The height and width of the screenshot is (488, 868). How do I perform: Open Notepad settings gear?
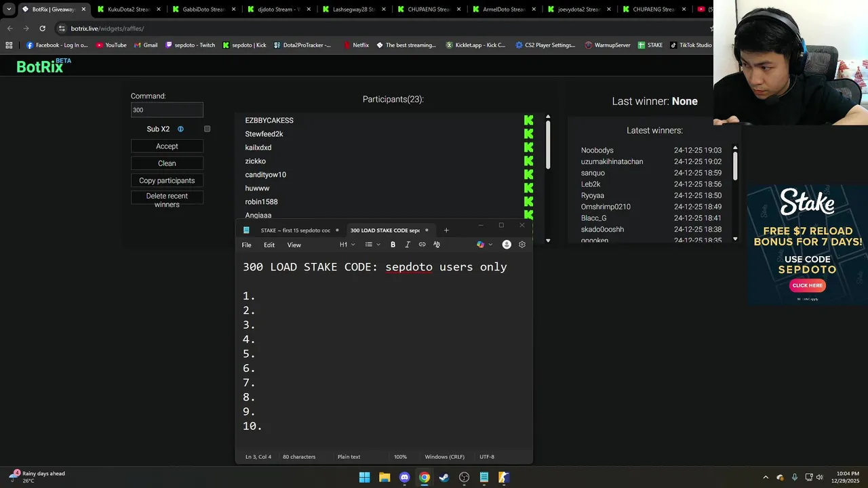522,245
